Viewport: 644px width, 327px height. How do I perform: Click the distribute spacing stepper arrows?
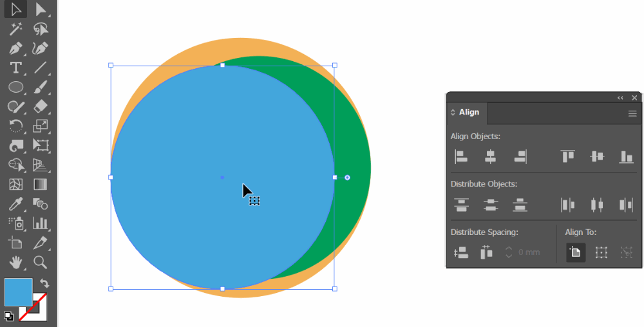(x=509, y=252)
